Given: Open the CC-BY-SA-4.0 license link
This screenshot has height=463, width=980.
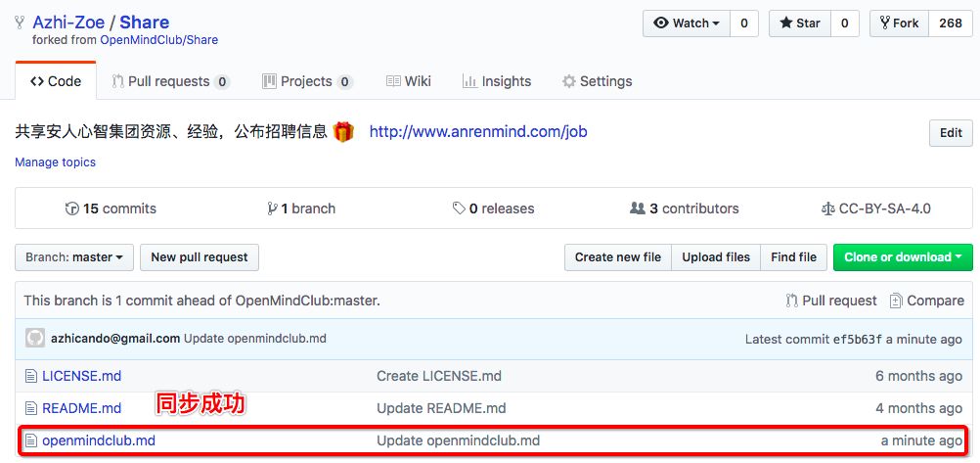Looking at the screenshot, I should pos(875,208).
